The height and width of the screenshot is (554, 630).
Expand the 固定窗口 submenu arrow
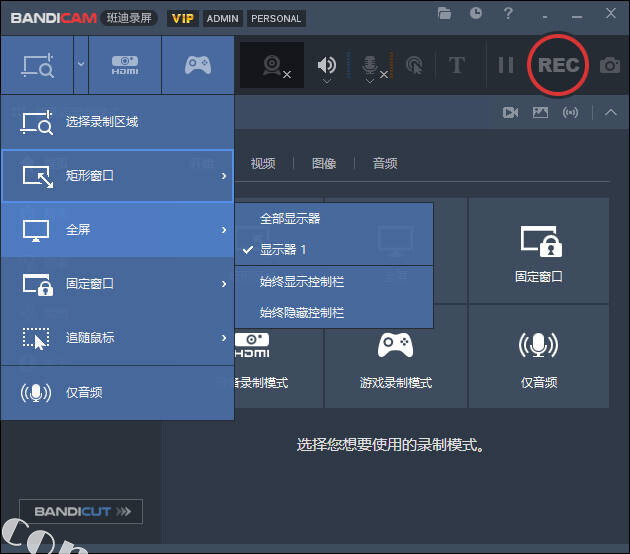click(x=224, y=284)
